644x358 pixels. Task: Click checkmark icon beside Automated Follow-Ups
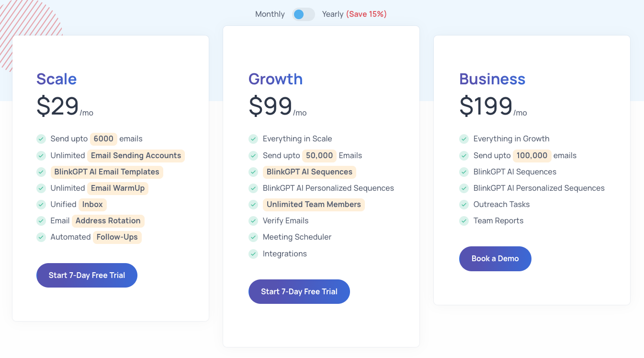[41, 237]
